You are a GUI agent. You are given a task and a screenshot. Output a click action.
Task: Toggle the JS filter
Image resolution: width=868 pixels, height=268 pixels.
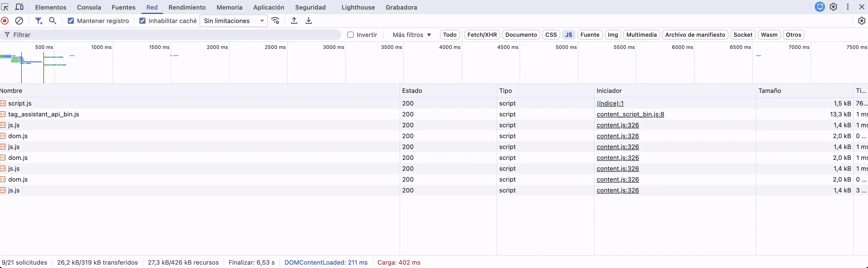(x=568, y=35)
